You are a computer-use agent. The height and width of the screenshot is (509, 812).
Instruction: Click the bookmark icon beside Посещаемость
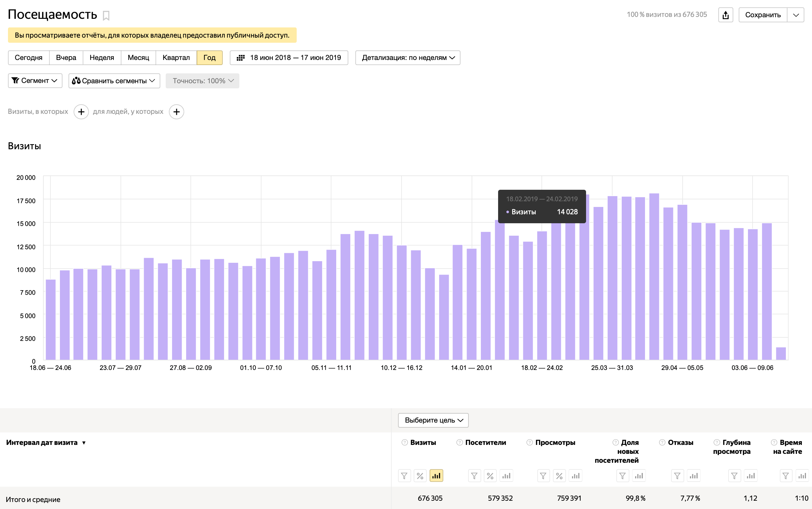click(106, 16)
